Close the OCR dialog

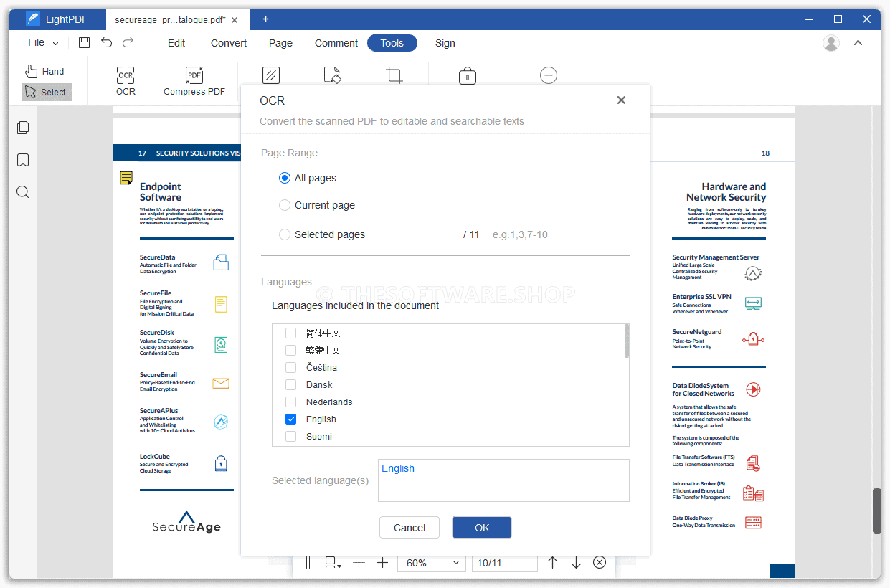(x=622, y=100)
